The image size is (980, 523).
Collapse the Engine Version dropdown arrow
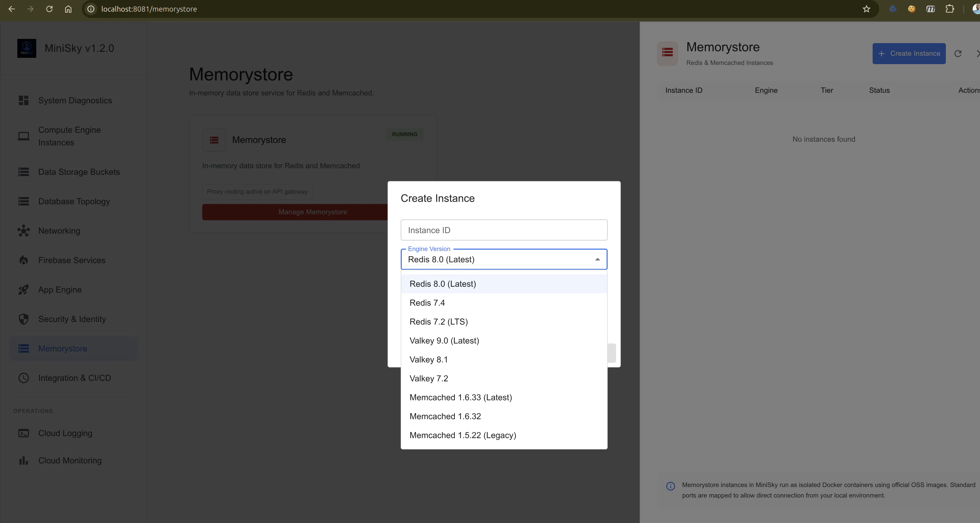coord(597,259)
